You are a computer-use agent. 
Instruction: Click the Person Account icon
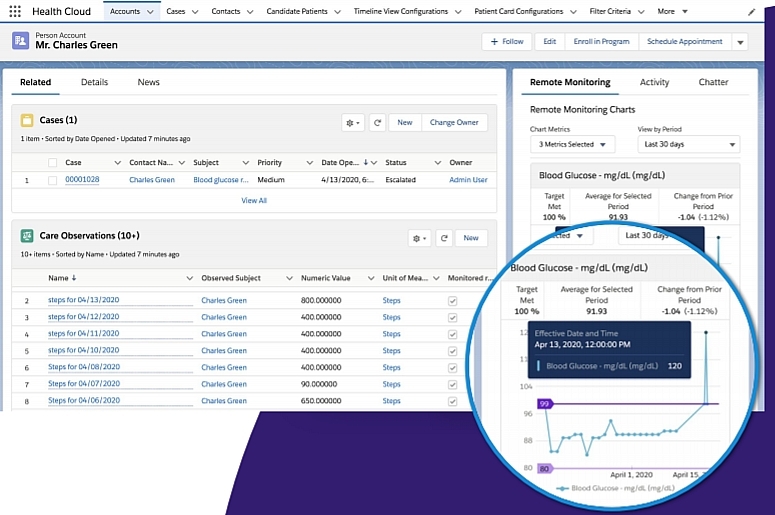(x=21, y=41)
